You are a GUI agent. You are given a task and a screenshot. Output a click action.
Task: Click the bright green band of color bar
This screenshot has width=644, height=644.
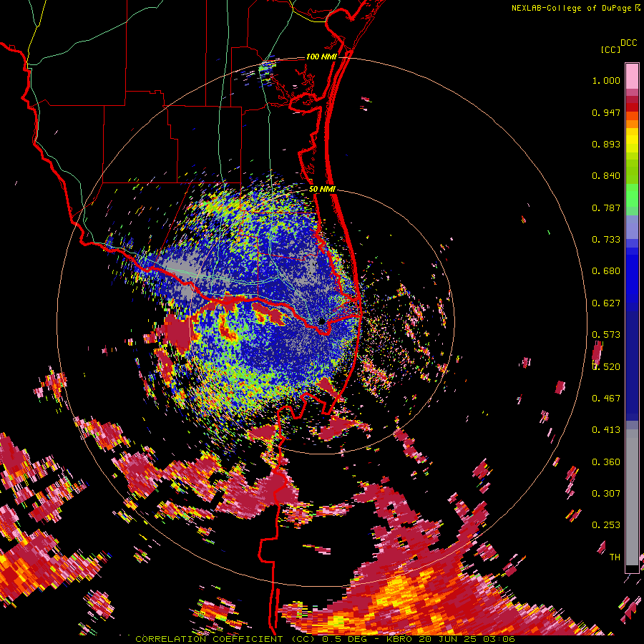[632, 195]
